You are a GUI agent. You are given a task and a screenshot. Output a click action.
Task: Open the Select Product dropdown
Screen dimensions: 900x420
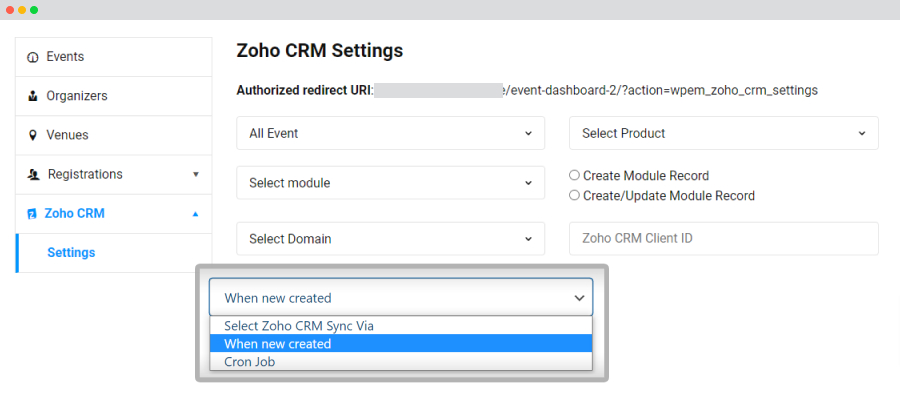[723, 133]
